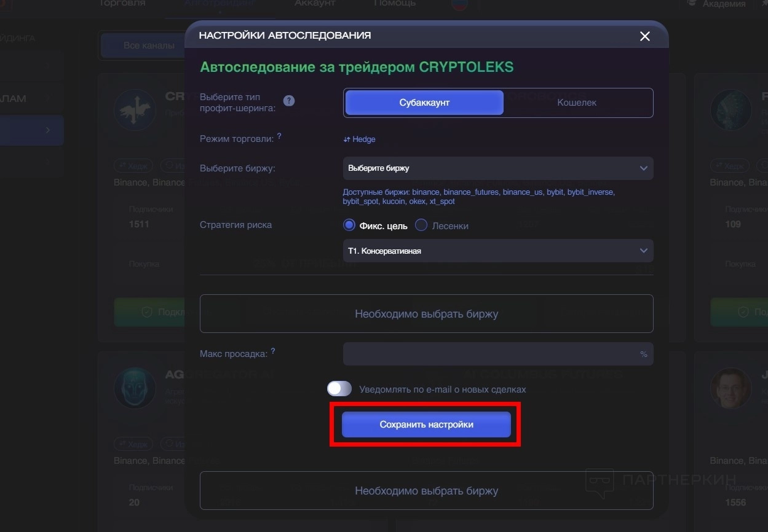
Task: Click the Сохранить настройки button
Action: coord(426,424)
